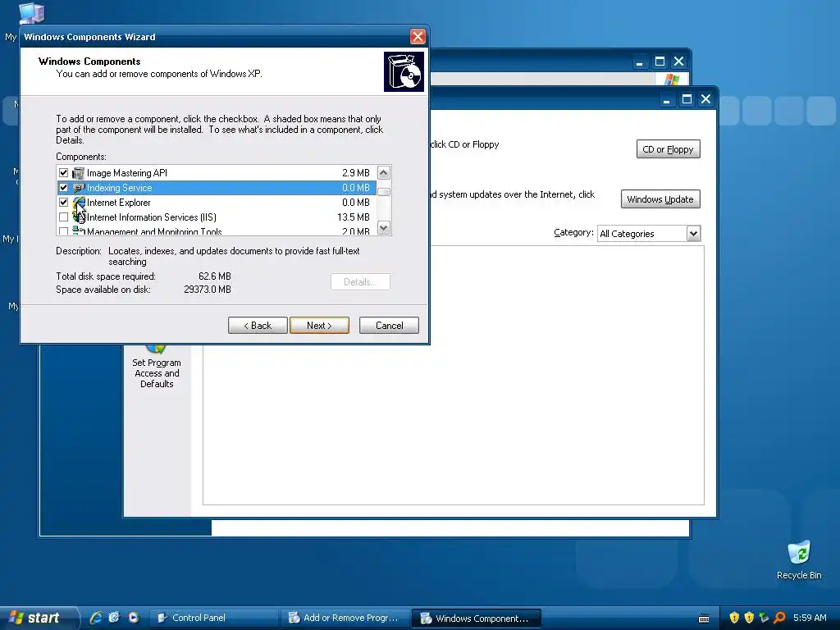Click the Internet Explorer component icon

point(79,203)
